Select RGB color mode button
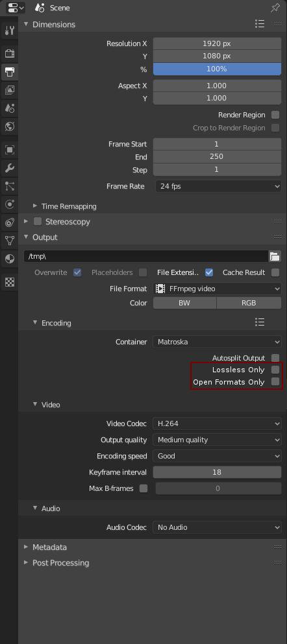The width and height of the screenshot is (287, 644). pos(249,303)
